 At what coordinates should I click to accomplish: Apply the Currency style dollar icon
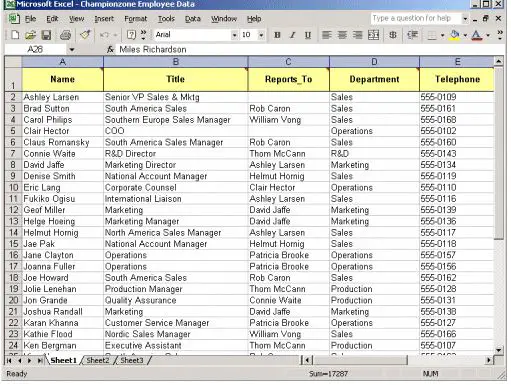click(x=393, y=35)
